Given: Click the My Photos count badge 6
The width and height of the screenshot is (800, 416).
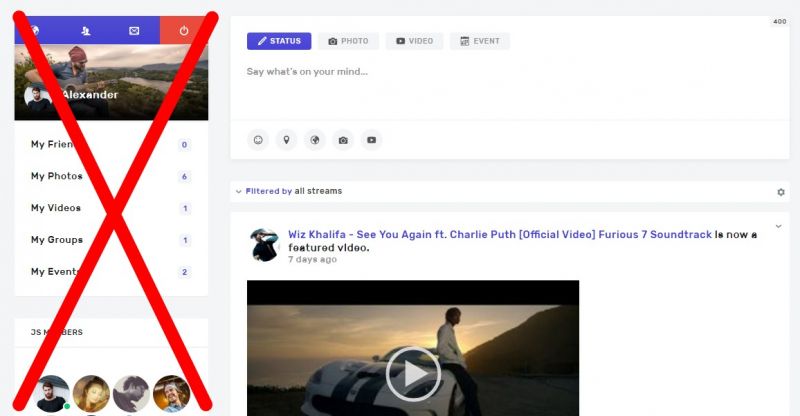Looking at the screenshot, I should coord(185,177).
